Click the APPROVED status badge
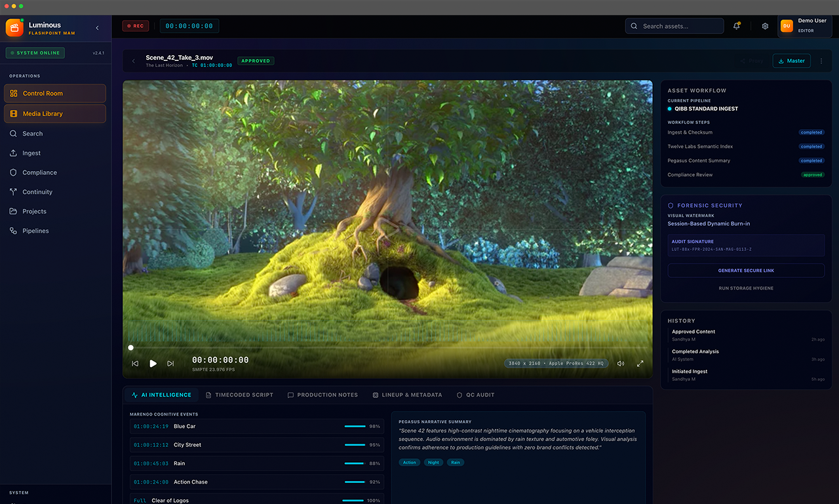This screenshot has width=839, height=504. (256, 61)
